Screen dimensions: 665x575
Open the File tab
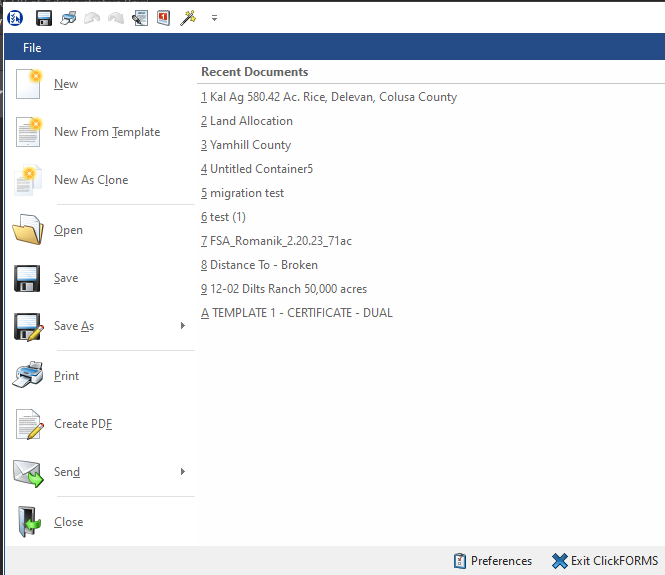pyautogui.click(x=32, y=48)
